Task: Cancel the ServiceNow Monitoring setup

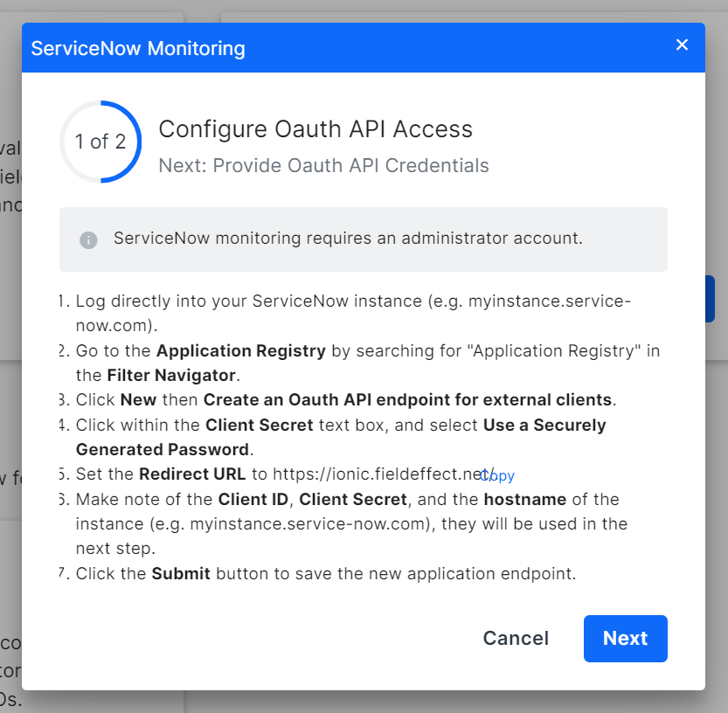Action: coord(516,638)
